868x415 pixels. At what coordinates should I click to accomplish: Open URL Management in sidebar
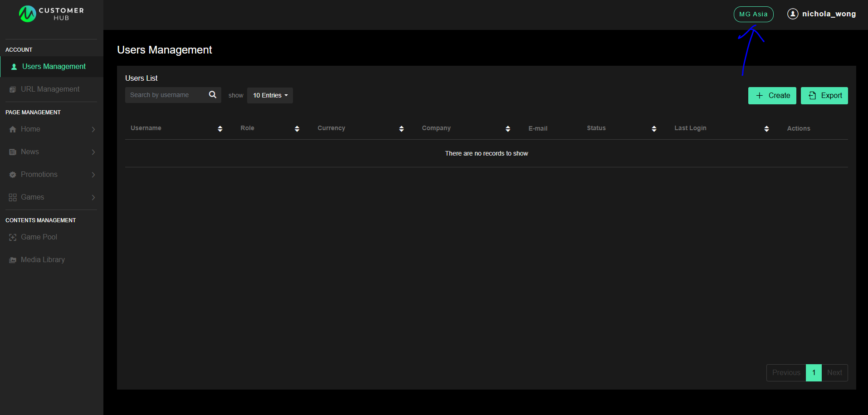coord(50,89)
